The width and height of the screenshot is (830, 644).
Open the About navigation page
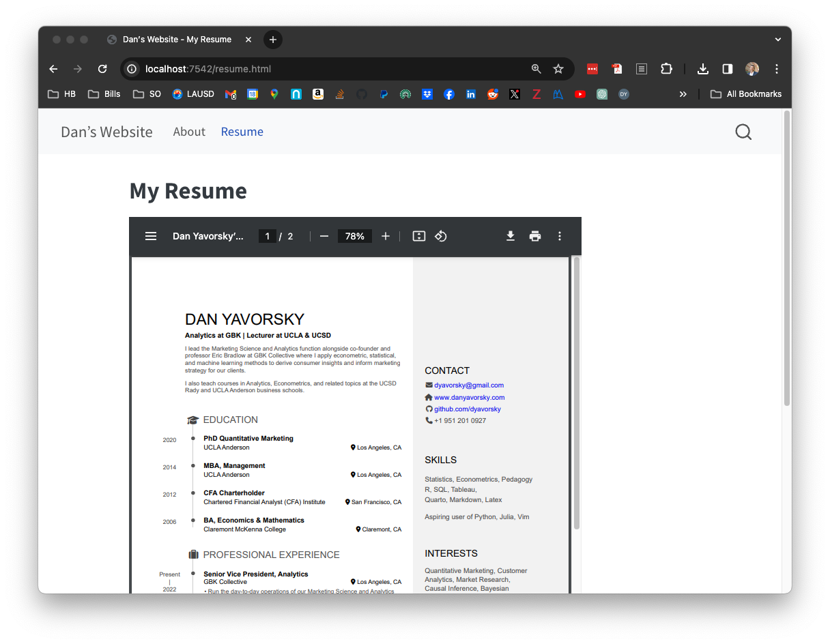point(189,132)
